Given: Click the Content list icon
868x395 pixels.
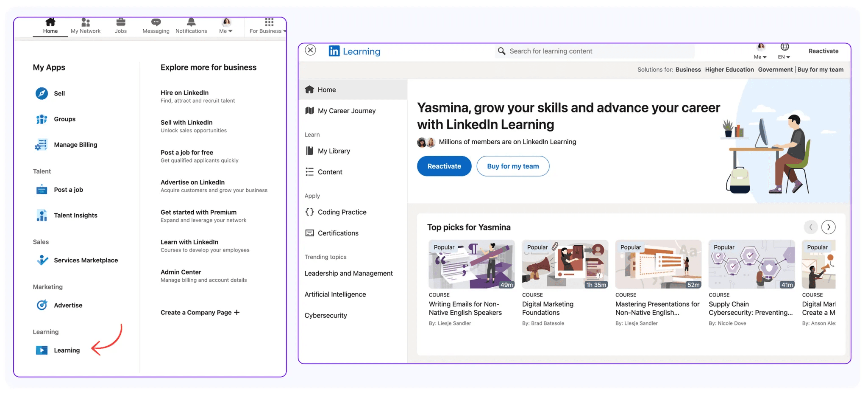Looking at the screenshot, I should coord(310,172).
